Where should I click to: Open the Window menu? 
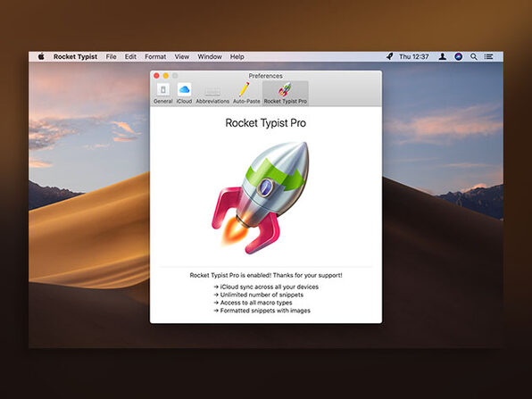click(x=210, y=56)
